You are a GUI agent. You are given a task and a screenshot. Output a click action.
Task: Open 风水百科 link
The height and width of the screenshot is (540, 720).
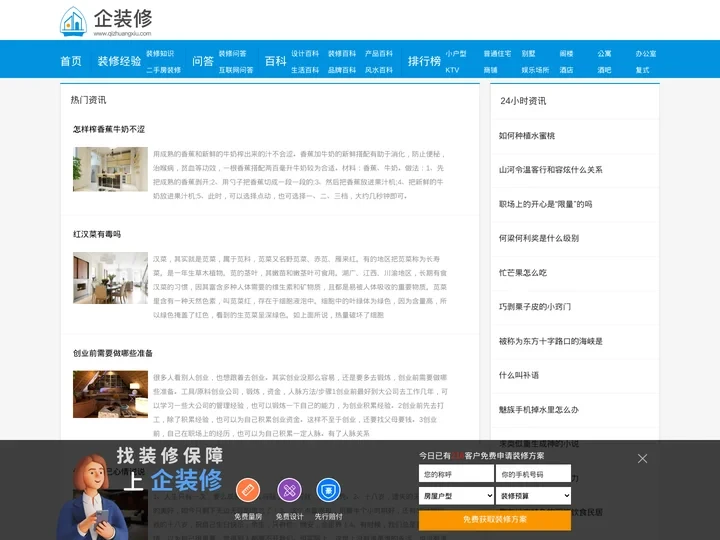click(379, 70)
